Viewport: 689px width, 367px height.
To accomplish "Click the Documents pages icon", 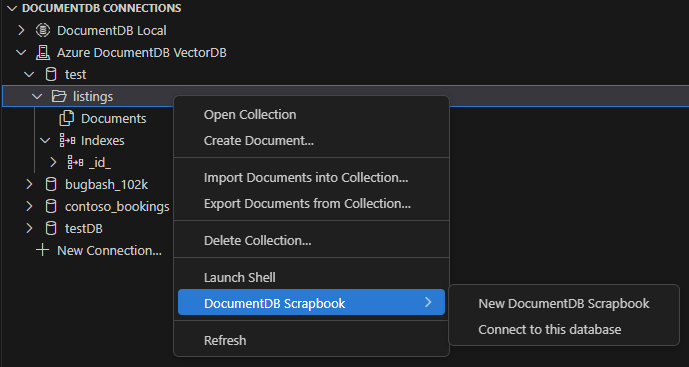I will tap(67, 118).
